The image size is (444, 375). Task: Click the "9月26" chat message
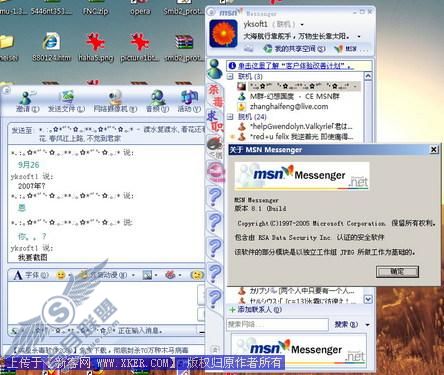[28, 165]
